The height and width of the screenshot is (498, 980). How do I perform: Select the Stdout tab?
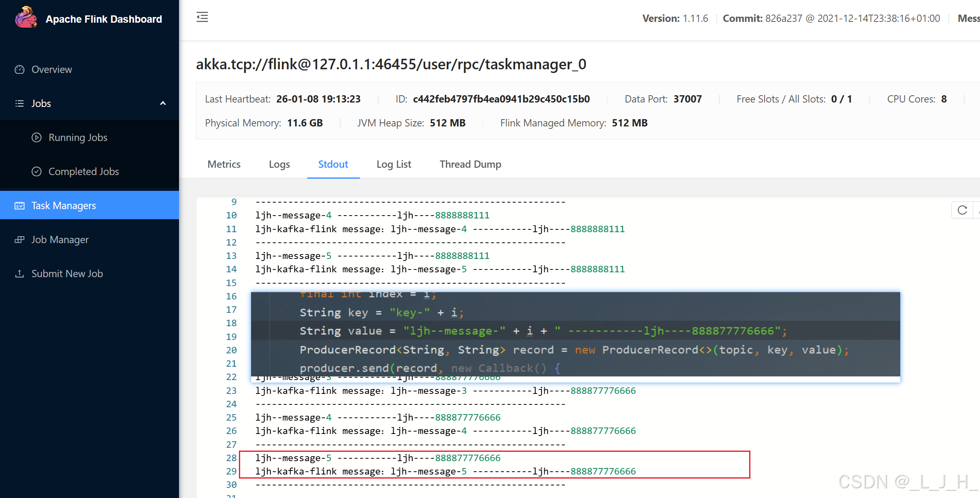(x=333, y=164)
